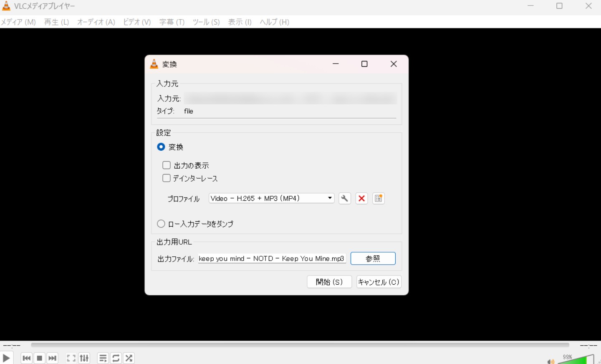The image size is (601, 364).
Task: Enable 出力の表示 checkbox
Action: pos(167,165)
